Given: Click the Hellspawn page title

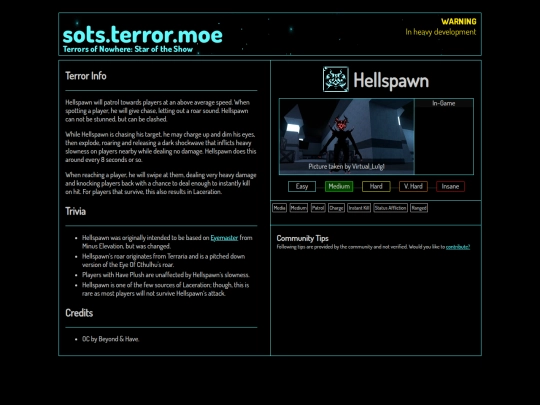Looking at the screenshot, I should coord(391,81).
